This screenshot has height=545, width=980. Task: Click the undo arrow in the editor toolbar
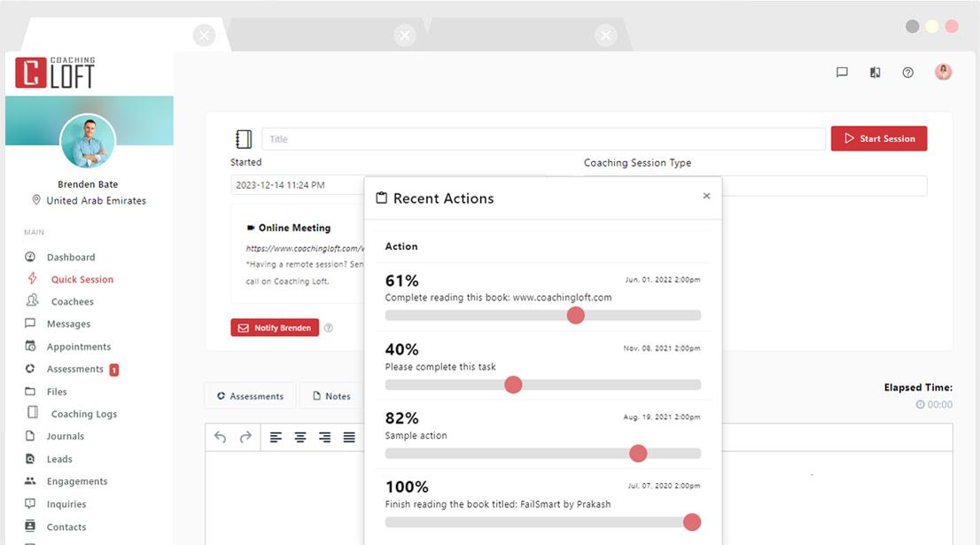tap(219, 436)
